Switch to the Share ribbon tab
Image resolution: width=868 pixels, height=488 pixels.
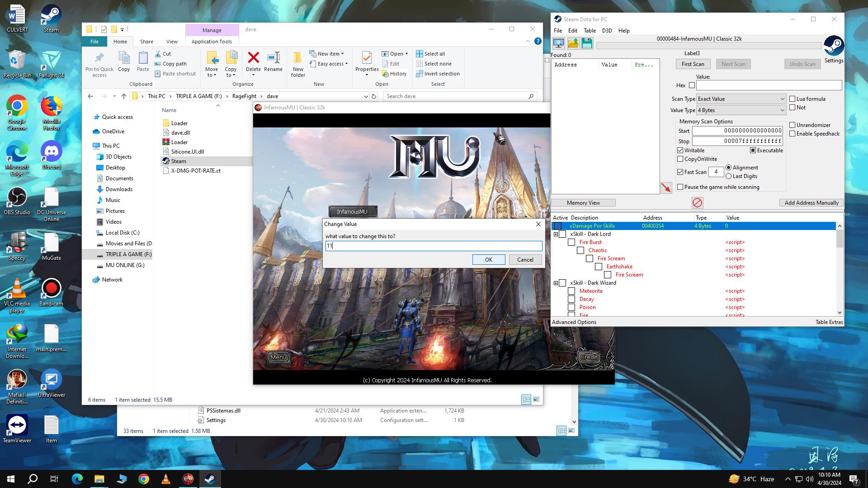(x=146, y=42)
